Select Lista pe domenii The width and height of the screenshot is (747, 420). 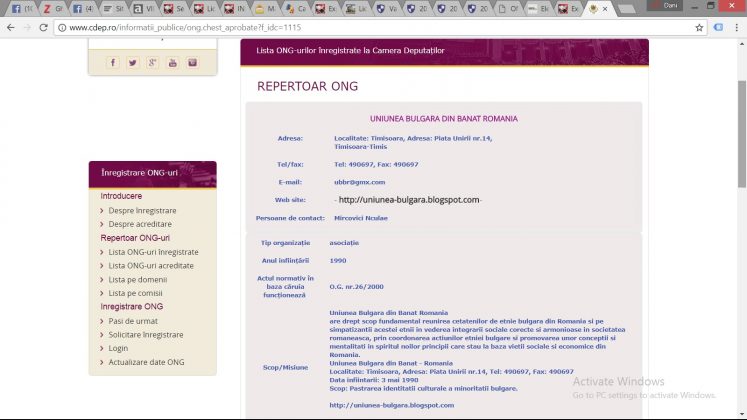click(x=137, y=280)
